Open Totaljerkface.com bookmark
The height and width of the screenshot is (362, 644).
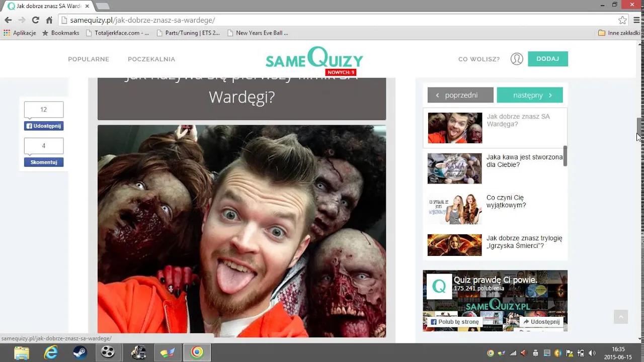[x=117, y=33]
